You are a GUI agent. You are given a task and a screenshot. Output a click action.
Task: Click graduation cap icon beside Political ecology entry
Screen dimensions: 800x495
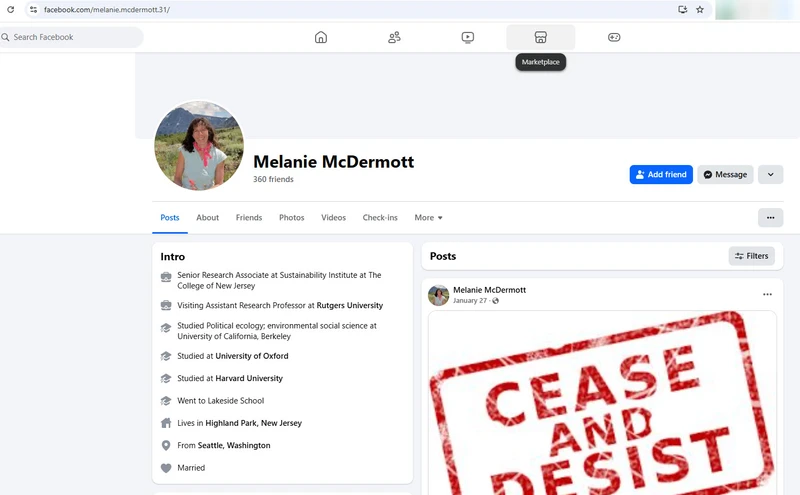click(x=166, y=328)
